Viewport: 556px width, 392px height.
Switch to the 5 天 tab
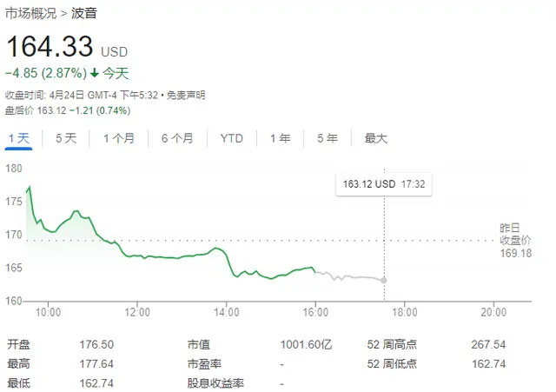66,138
